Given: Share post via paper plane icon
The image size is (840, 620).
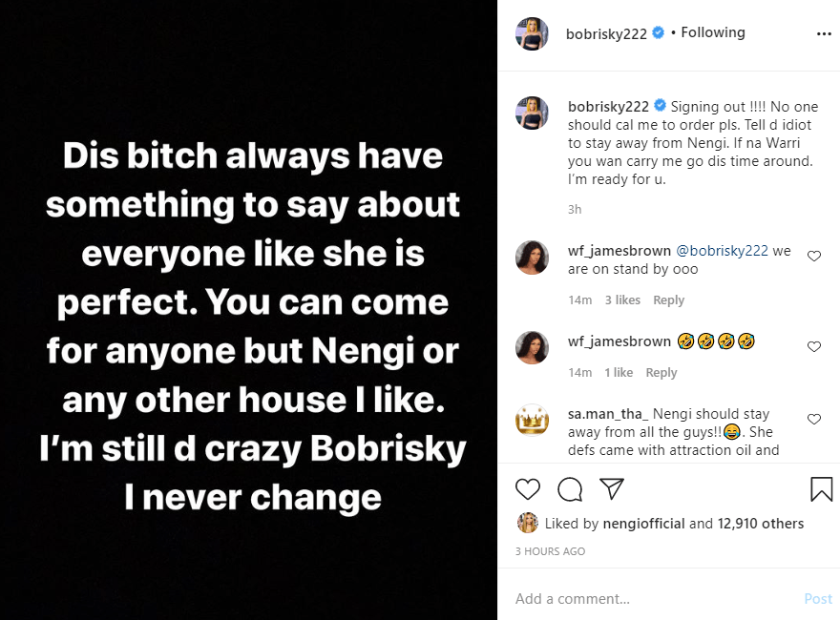Looking at the screenshot, I should (611, 489).
